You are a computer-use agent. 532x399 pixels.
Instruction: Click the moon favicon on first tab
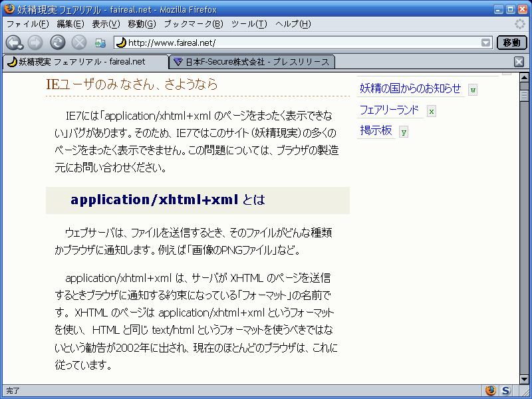[12, 62]
